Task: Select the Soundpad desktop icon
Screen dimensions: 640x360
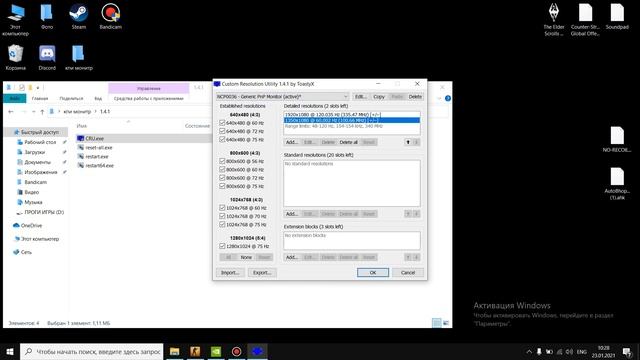Action: (x=617, y=16)
